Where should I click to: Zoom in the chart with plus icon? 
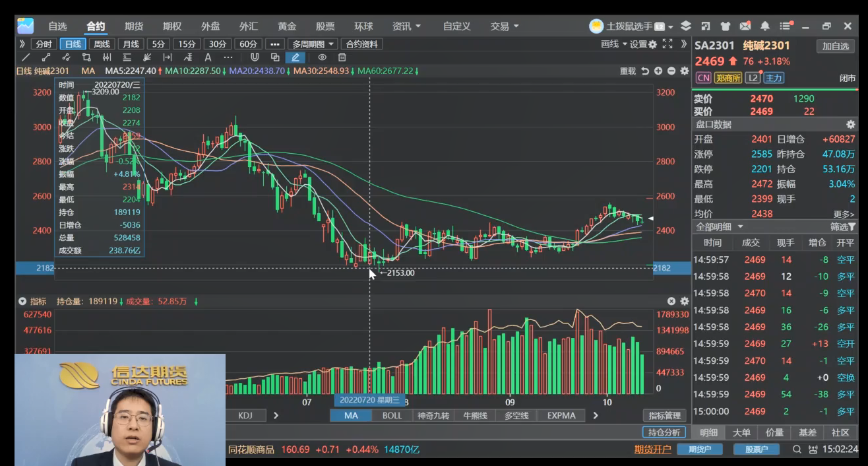click(x=658, y=71)
